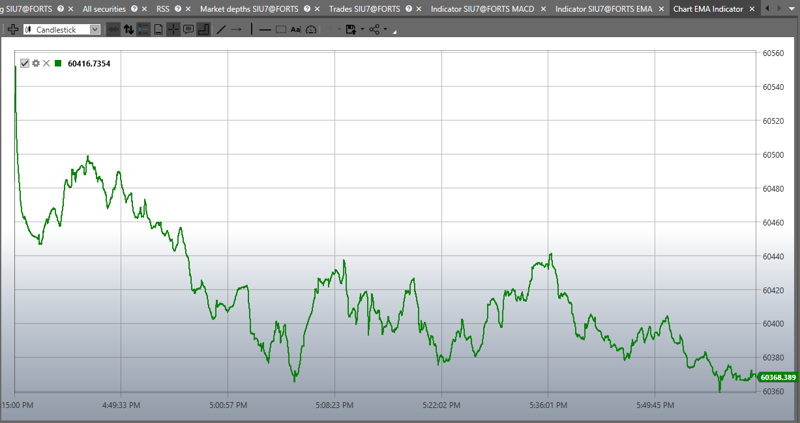This screenshot has height=423, width=800.
Task: Click the green EMA color swatch
Action: click(x=58, y=64)
